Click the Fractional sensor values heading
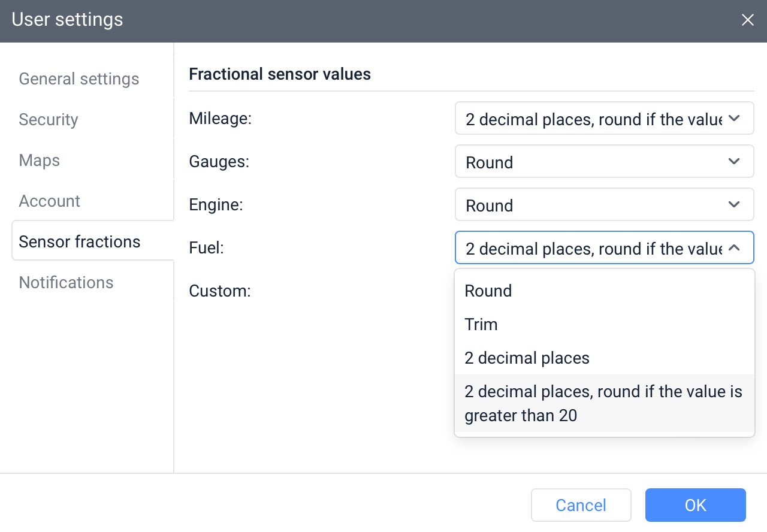 [280, 74]
